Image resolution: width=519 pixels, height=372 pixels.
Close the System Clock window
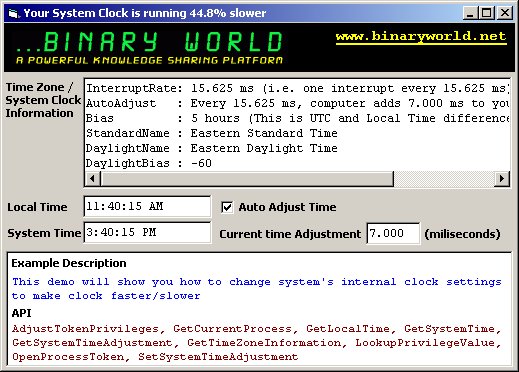[x=505, y=13]
